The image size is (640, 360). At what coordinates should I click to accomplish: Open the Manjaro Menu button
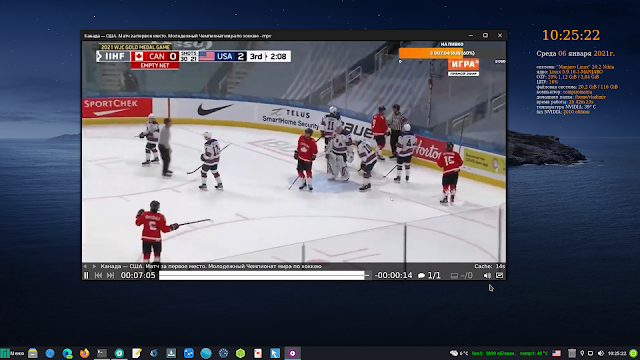[13, 353]
